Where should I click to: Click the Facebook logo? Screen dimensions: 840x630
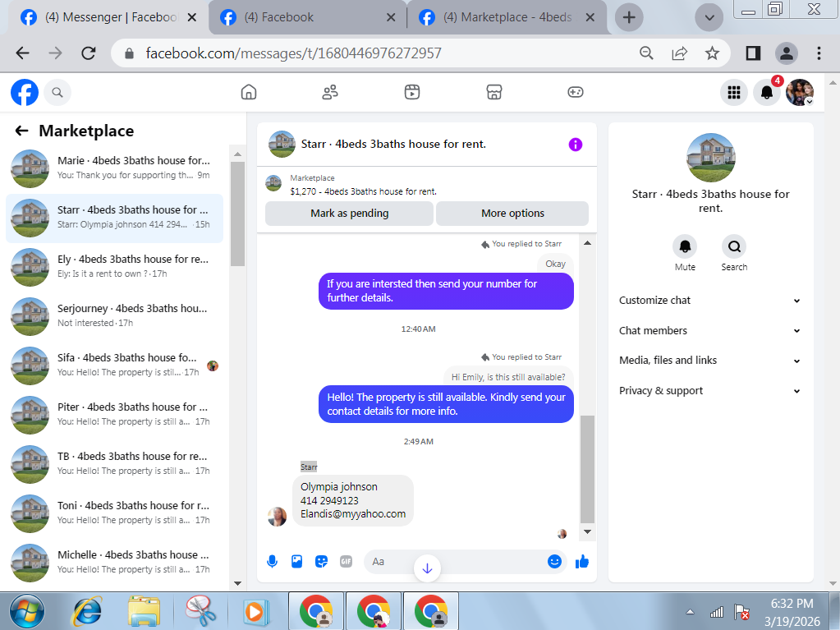(x=25, y=92)
